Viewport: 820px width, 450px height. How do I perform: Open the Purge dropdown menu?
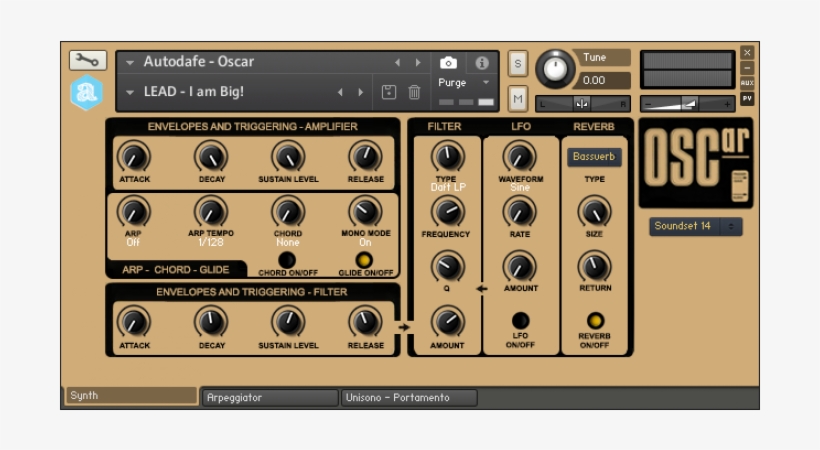[x=464, y=83]
